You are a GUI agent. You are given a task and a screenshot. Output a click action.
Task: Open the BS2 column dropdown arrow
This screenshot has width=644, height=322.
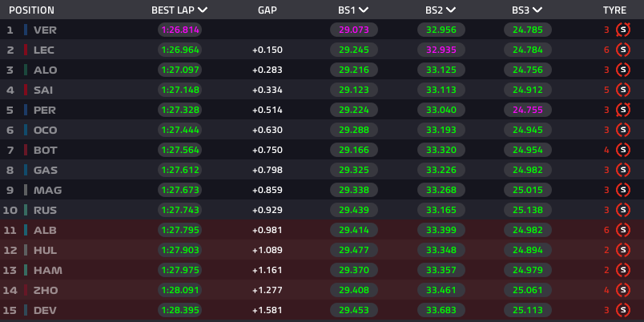tap(451, 10)
